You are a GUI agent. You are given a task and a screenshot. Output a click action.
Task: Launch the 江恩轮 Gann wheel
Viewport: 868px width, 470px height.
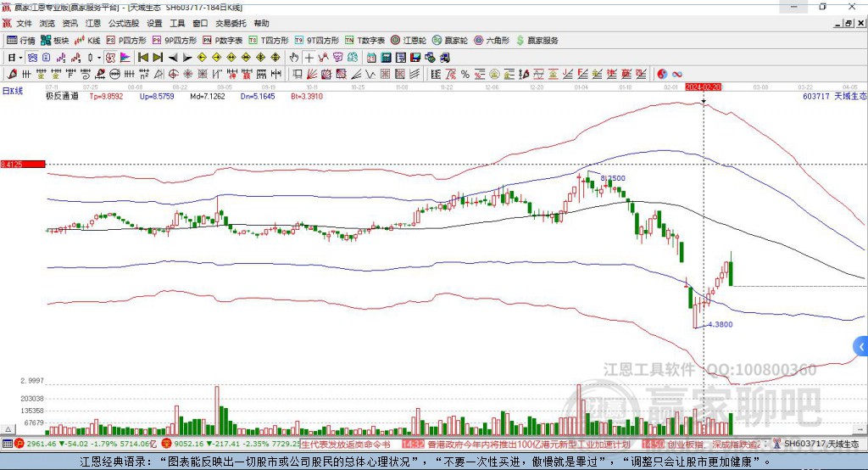[x=409, y=41]
